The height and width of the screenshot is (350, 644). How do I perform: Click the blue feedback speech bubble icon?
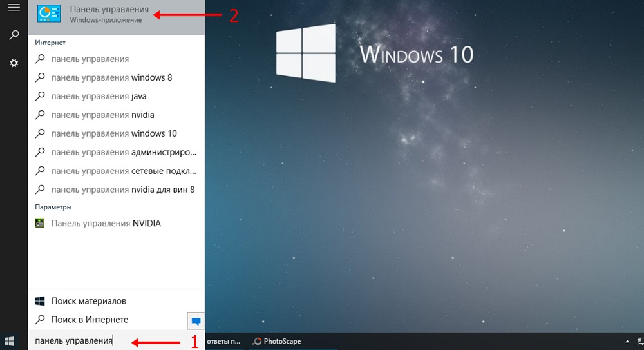(196, 320)
